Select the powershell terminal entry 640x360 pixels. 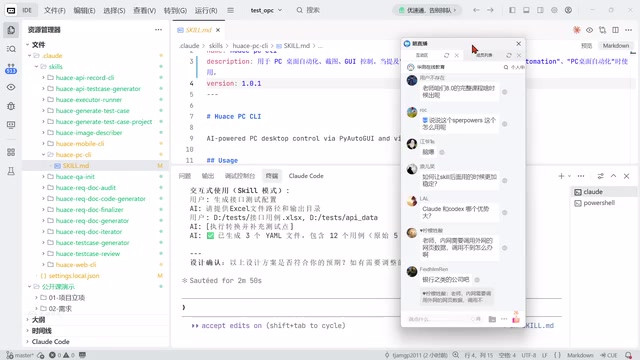pyautogui.click(x=599, y=203)
